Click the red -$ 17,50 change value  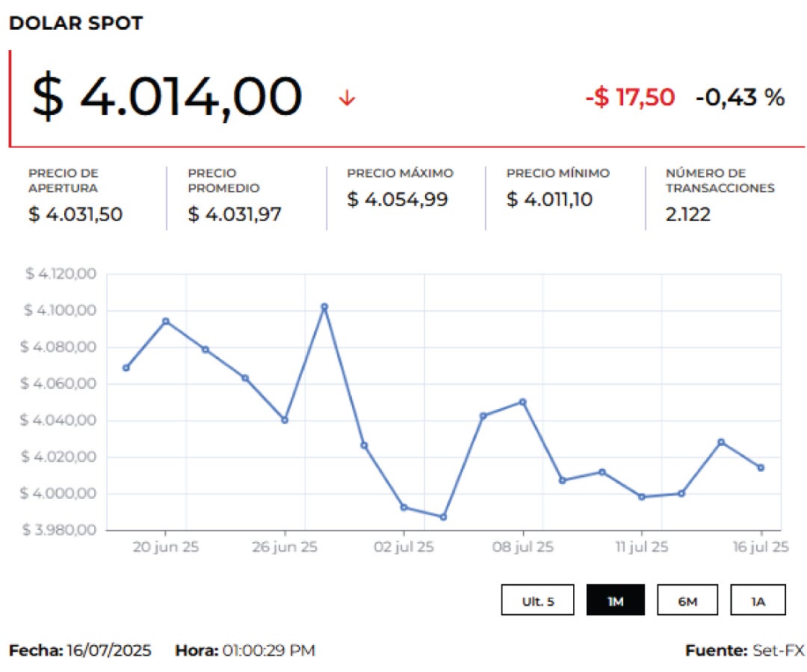click(630, 97)
